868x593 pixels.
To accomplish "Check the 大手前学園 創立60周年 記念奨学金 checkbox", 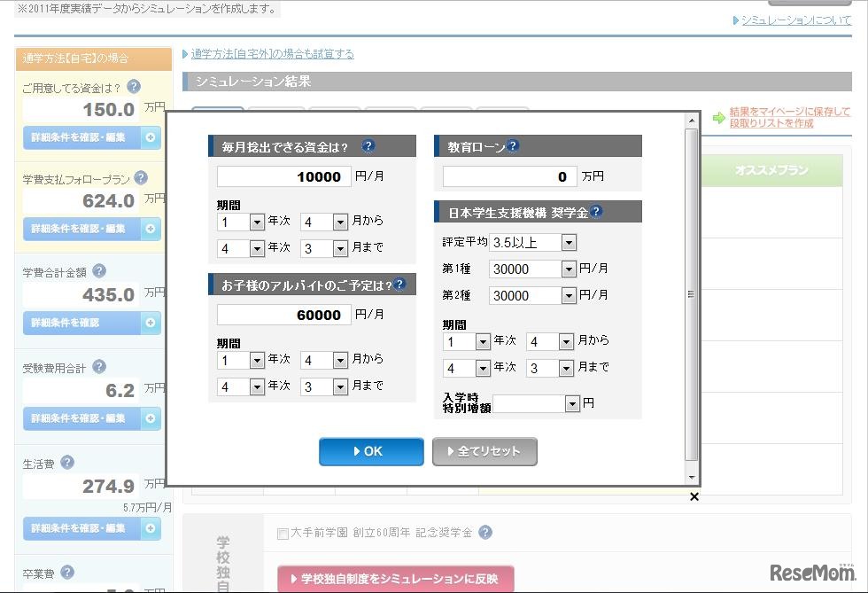I will [x=283, y=533].
